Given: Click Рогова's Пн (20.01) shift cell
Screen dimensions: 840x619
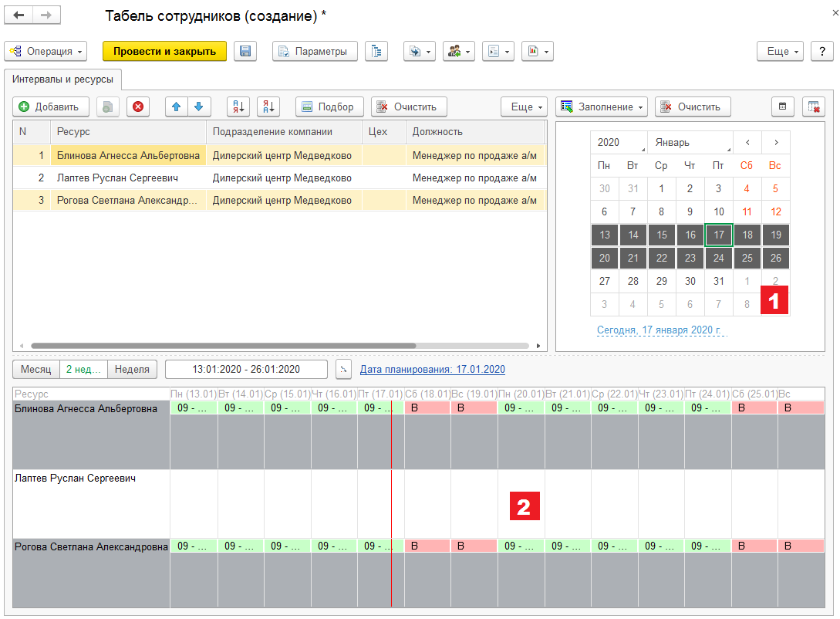Looking at the screenshot, I should [521, 546].
